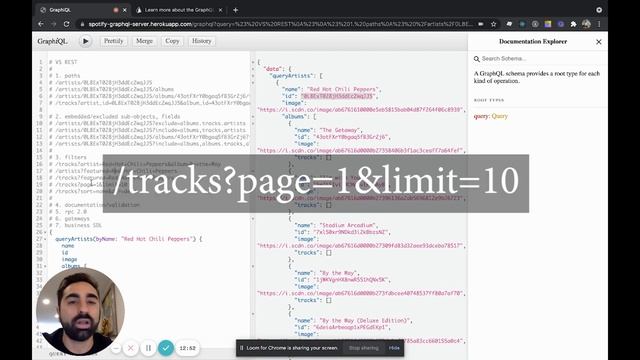Click the GraphiQL logo title
The width and height of the screenshot is (640, 360).
pyautogui.click(x=52, y=41)
